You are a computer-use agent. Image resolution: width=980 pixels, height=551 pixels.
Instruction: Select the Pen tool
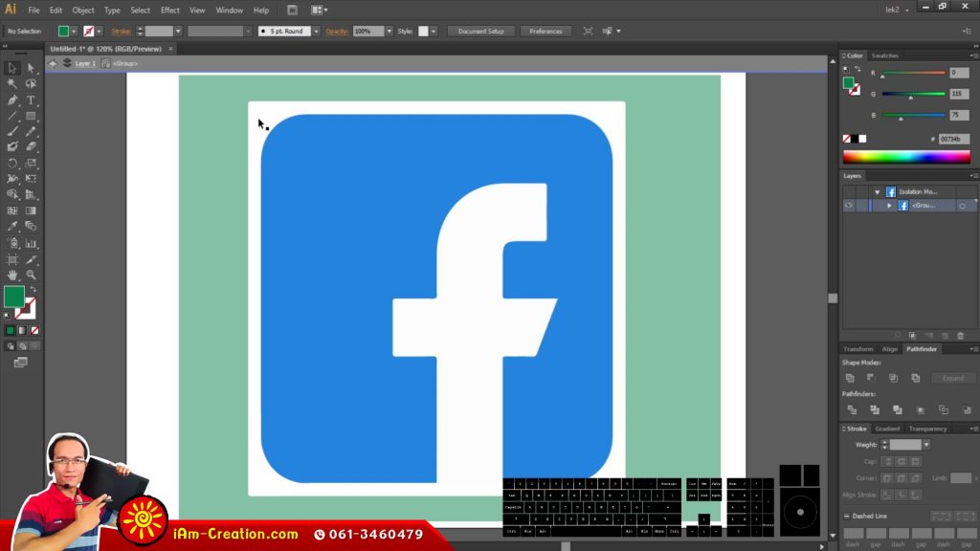11,99
